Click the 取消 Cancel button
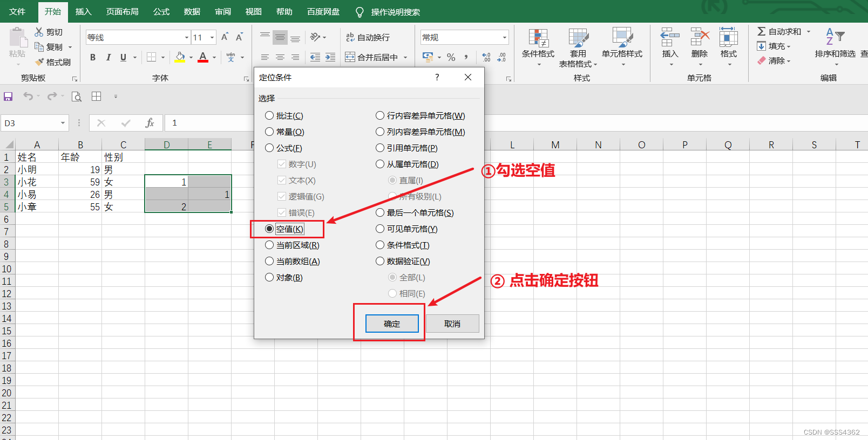 [452, 324]
